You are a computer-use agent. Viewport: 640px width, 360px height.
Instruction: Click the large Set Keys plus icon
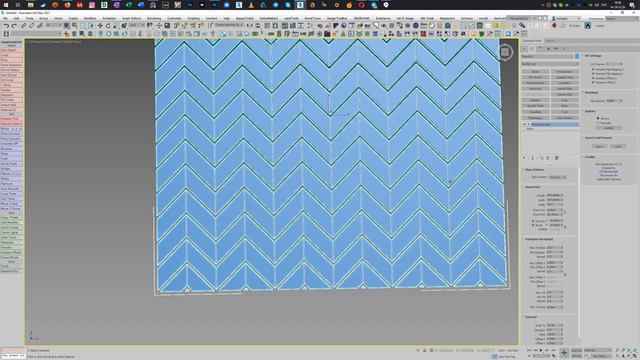click(564, 353)
